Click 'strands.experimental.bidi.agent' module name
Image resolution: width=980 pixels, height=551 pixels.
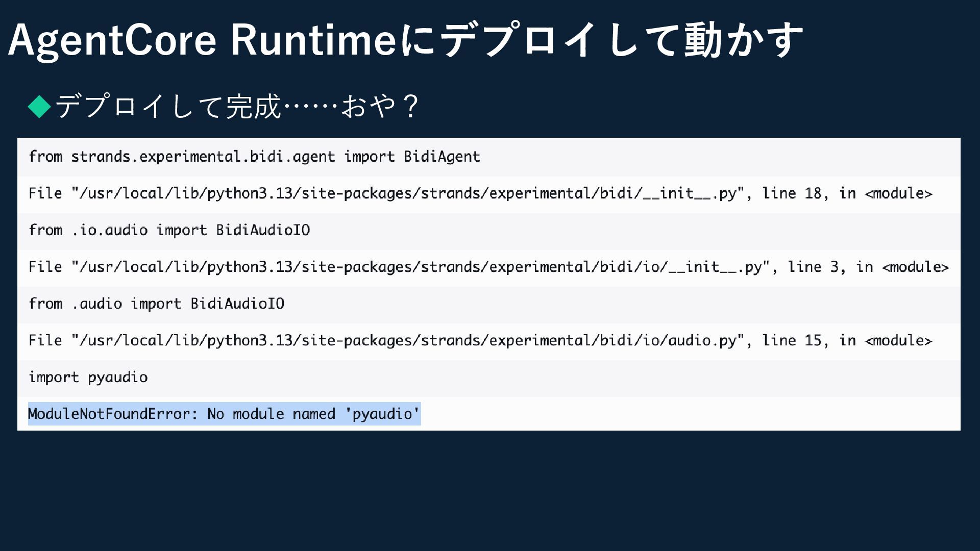pos(203,157)
